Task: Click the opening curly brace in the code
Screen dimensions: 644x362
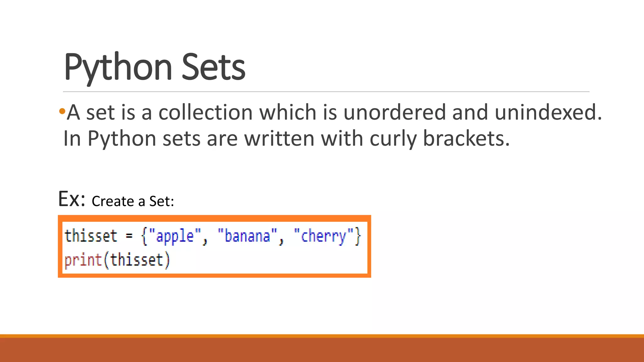Action: 144,236
